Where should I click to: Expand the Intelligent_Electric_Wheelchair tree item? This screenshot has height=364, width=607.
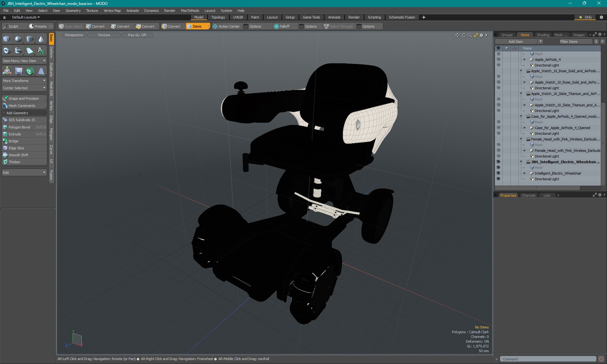coord(525,173)
